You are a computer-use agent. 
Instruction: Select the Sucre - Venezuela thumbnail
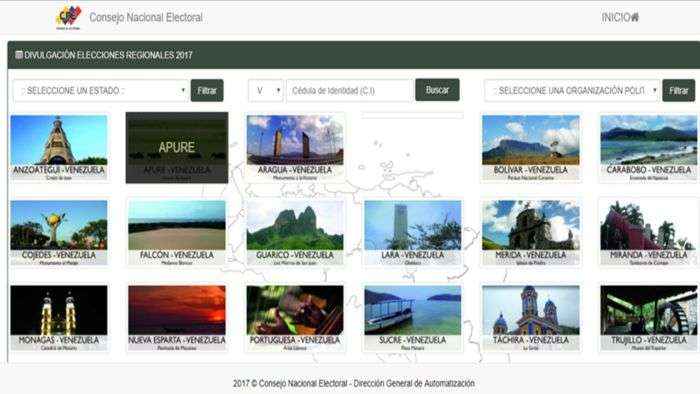(413, 318)
